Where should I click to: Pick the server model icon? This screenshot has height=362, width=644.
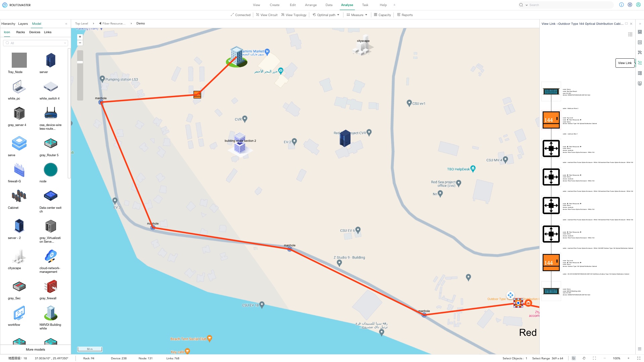50,61
